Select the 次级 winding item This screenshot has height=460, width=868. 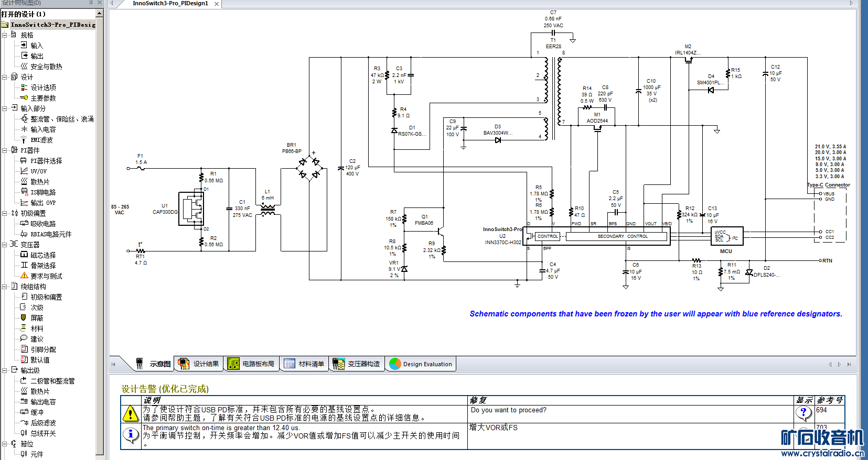37,308
